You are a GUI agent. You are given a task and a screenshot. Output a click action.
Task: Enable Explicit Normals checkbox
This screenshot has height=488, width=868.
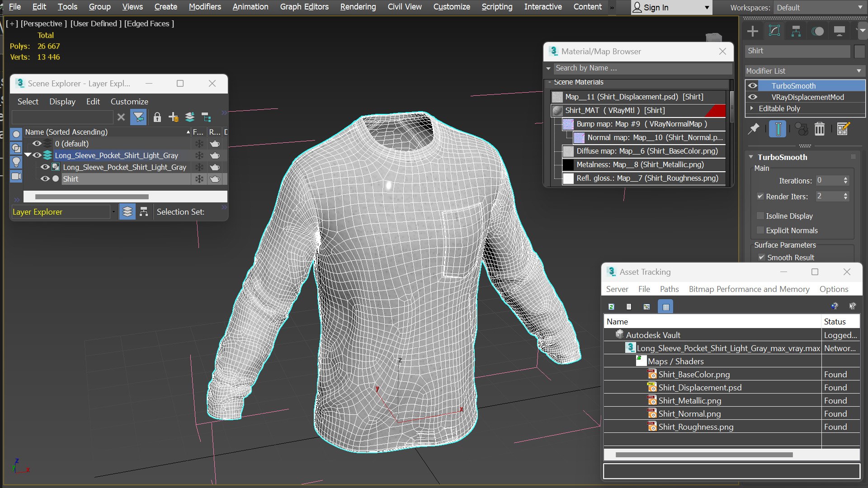[760, 230]
